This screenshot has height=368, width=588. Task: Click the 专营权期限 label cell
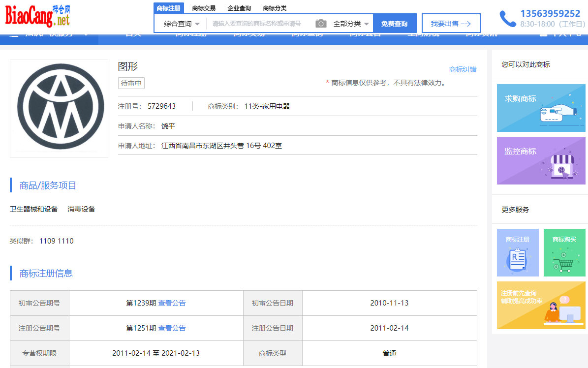(x=39, y=353)
